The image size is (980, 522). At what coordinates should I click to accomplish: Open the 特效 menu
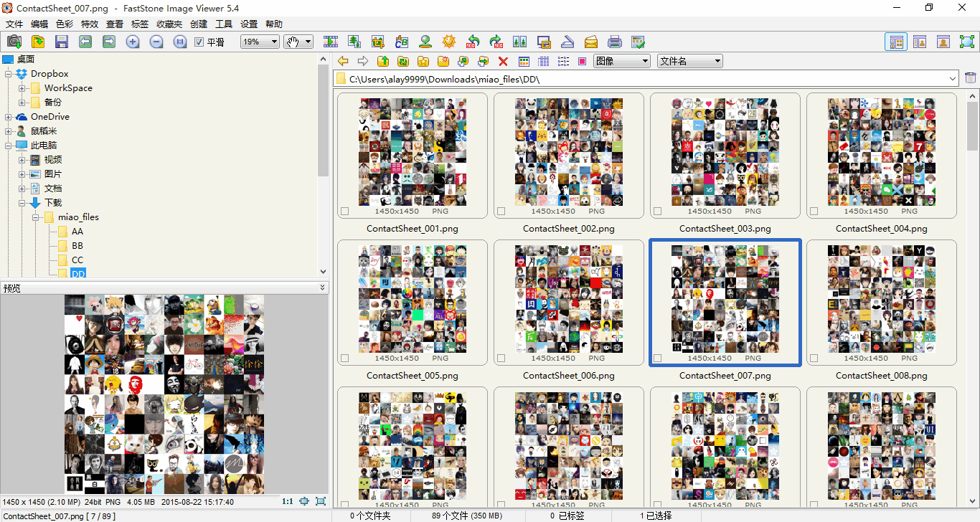(90, 24)
